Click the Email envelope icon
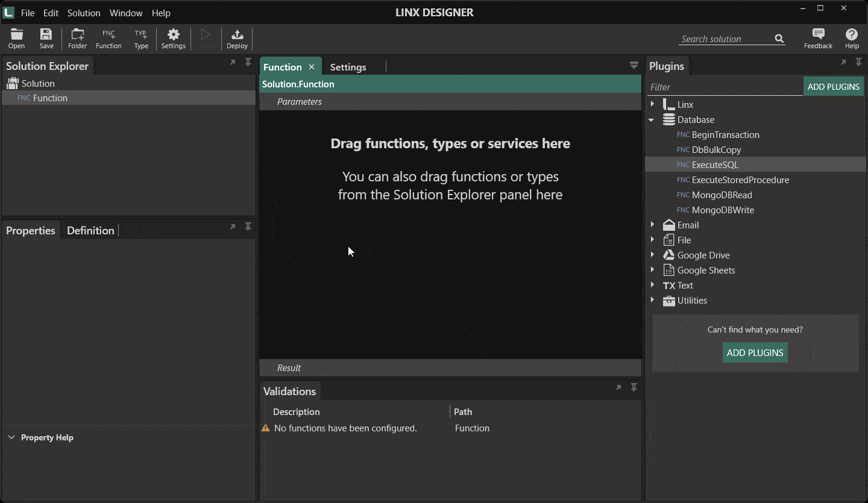The image size is (868, 503). (x=668, y=225)
